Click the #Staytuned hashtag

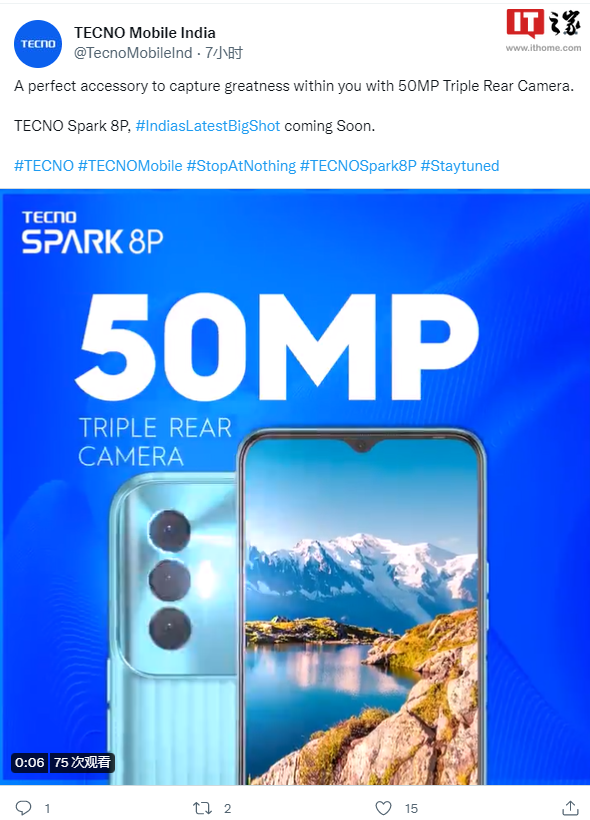[460, 166]
